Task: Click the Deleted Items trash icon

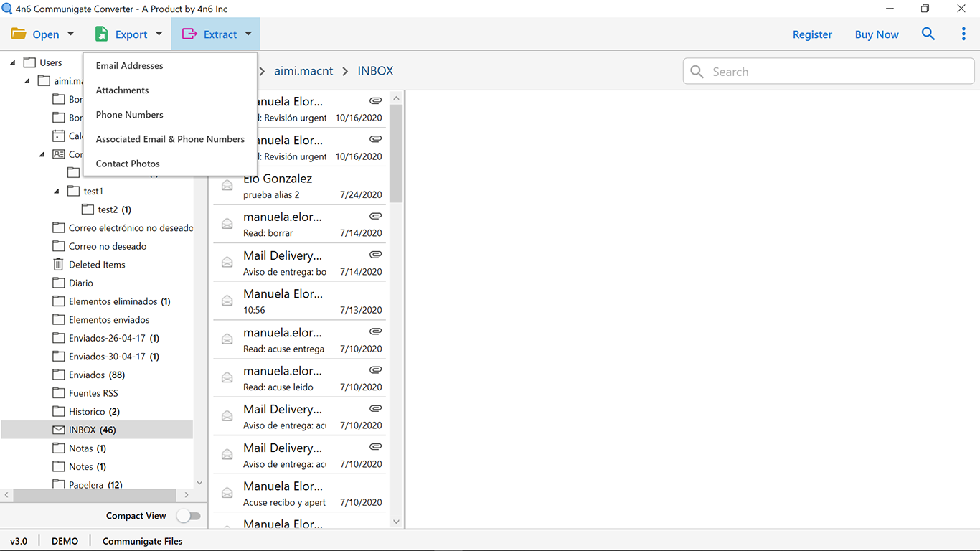Action: pos(59,265)
